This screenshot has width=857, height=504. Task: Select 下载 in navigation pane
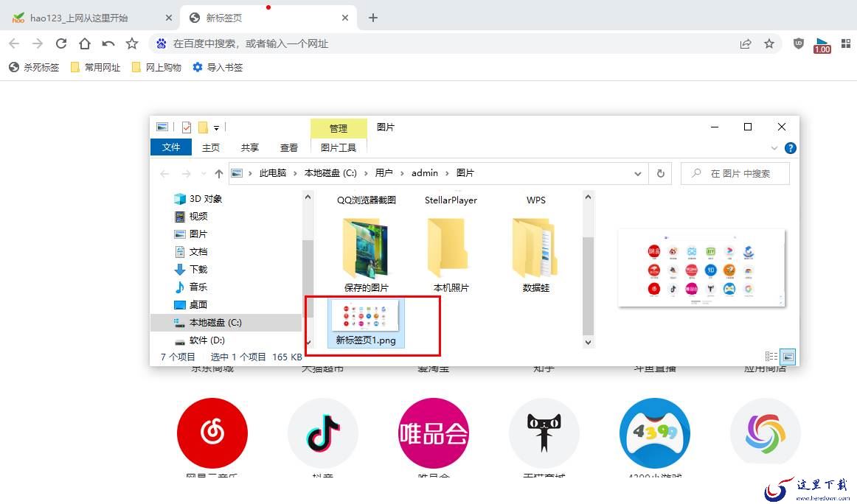pos(198,269)
